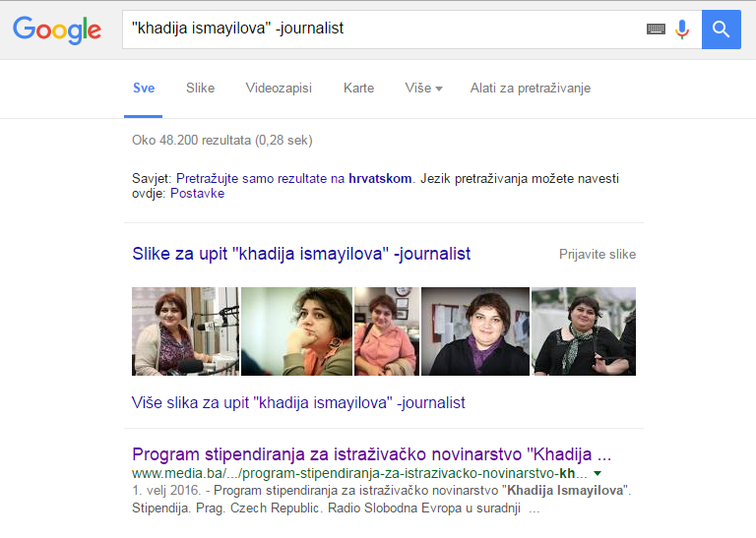Screen dimensions: 756x538
Task: Open Alati za pretraživanje tools
Action: point(531,89)
